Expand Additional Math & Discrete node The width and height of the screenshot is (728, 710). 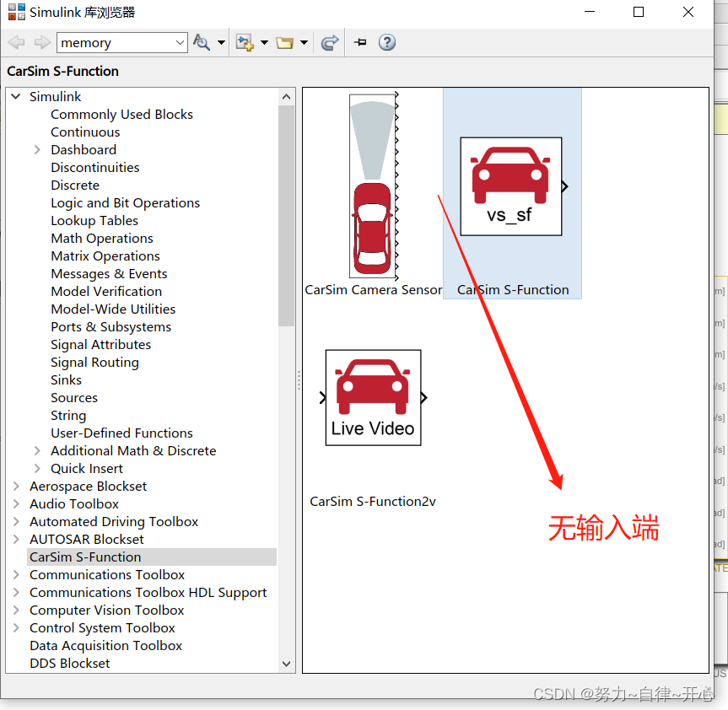[38, 450]
